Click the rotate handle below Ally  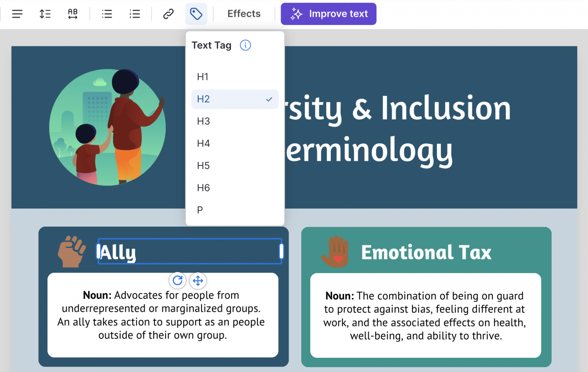pyautogui.click(x=178, y=280)
